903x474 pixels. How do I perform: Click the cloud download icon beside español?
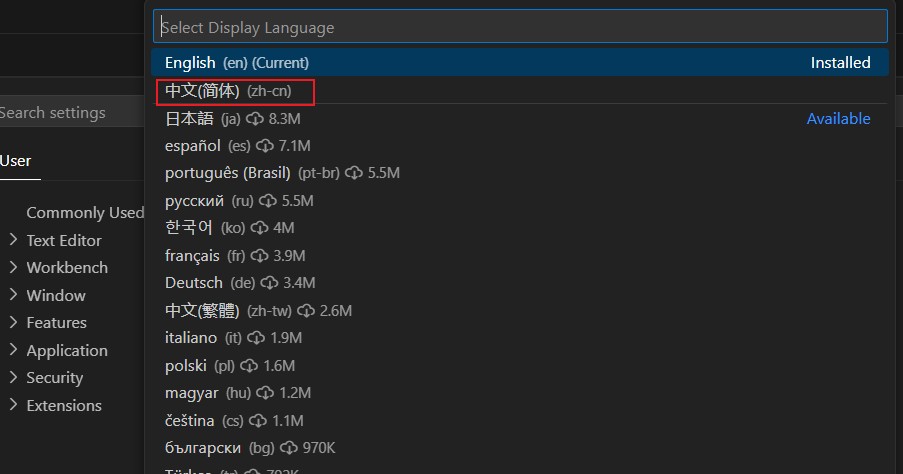tap(264, 146)
